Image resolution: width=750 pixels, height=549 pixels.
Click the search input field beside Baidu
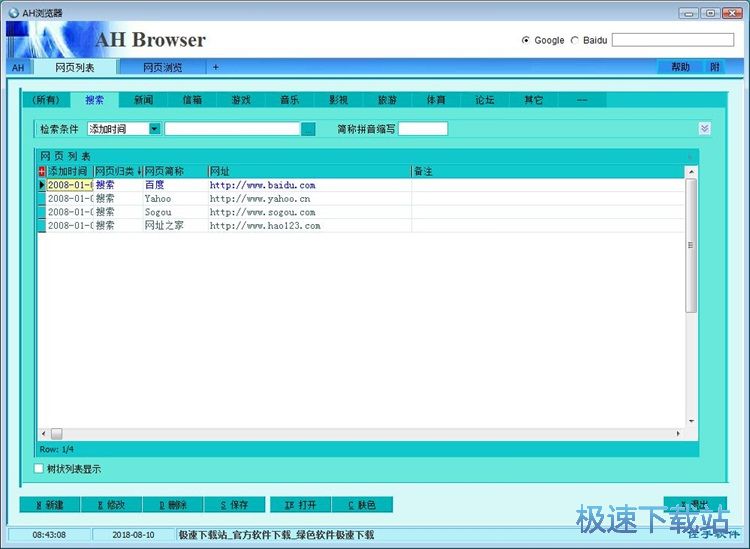(673, 40)
